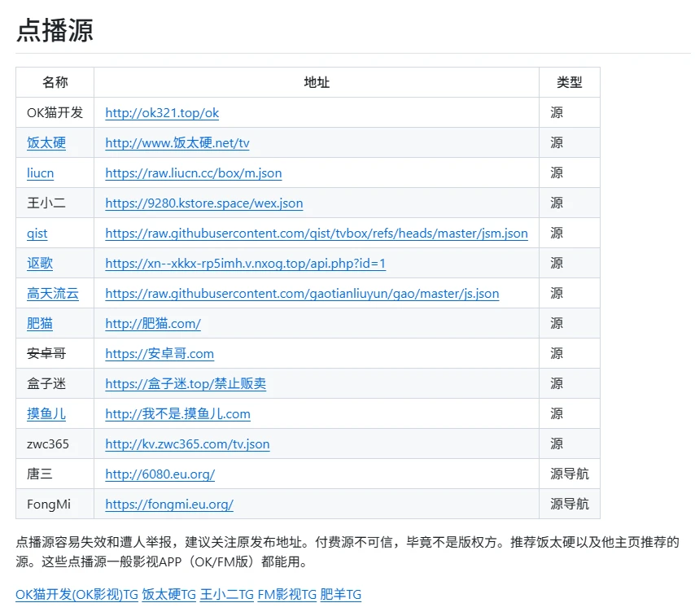Open the nxog.top api.php link
The height and width of the screenshot is (616, 695).
245,264
